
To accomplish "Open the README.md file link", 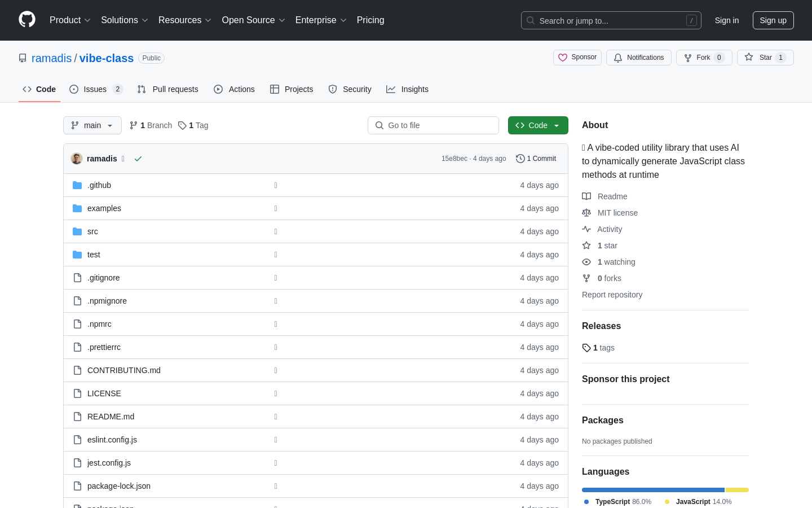I will [x=111, y=417].
